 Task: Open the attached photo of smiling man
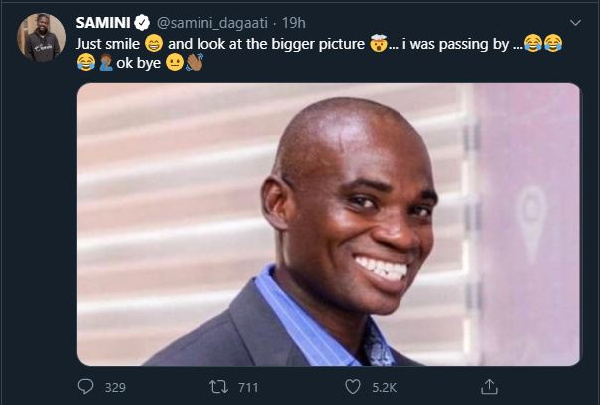(328, 224)
